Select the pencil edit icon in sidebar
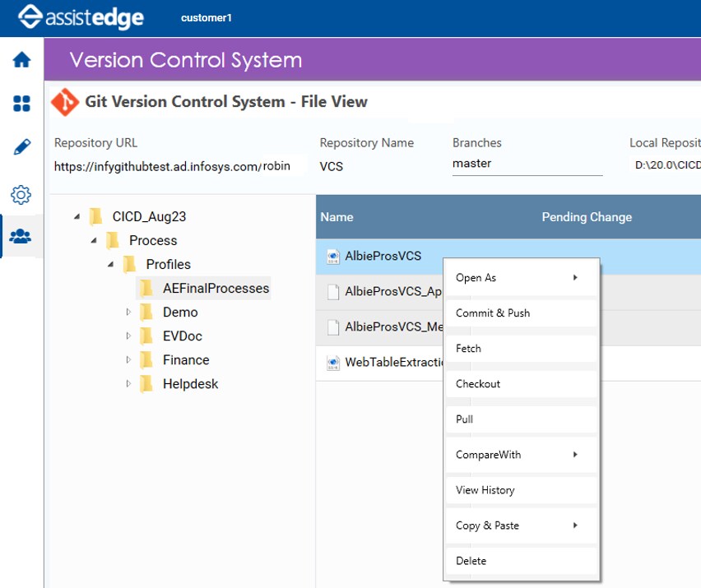This screenshot has width=701, height=588. [x=21, y=146]
